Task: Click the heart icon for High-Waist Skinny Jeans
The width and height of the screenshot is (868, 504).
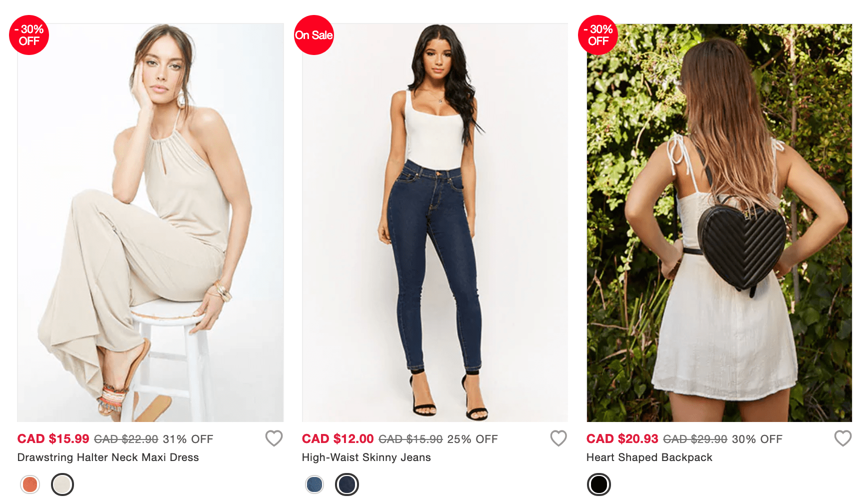Action: click(558, 438)
